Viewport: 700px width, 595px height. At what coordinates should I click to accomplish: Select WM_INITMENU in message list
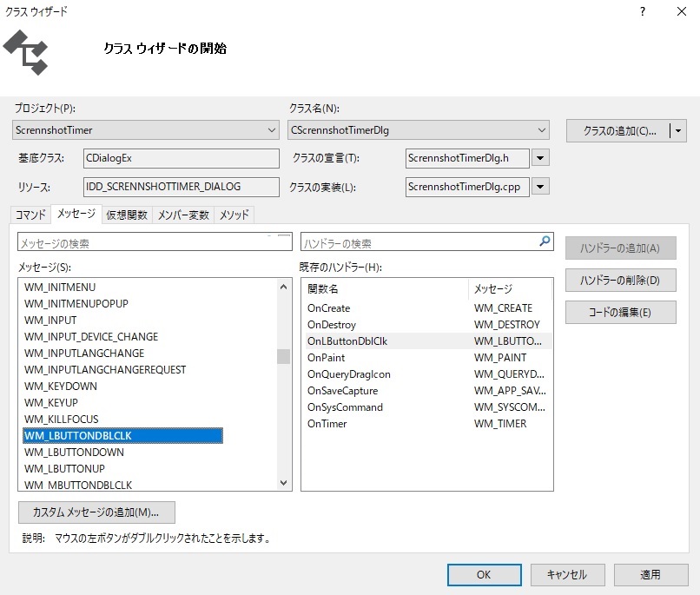(x=60, y=287)
